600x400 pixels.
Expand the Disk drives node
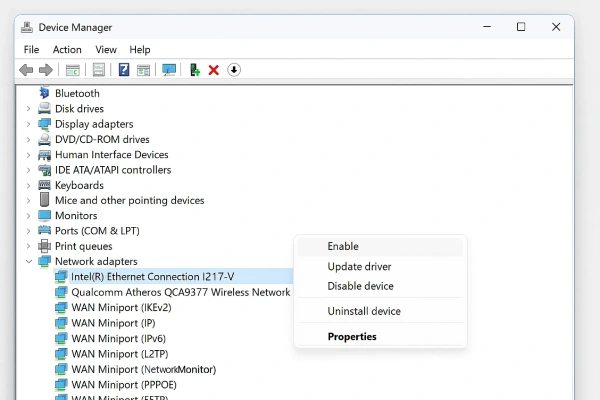click(x=28, y=109)
